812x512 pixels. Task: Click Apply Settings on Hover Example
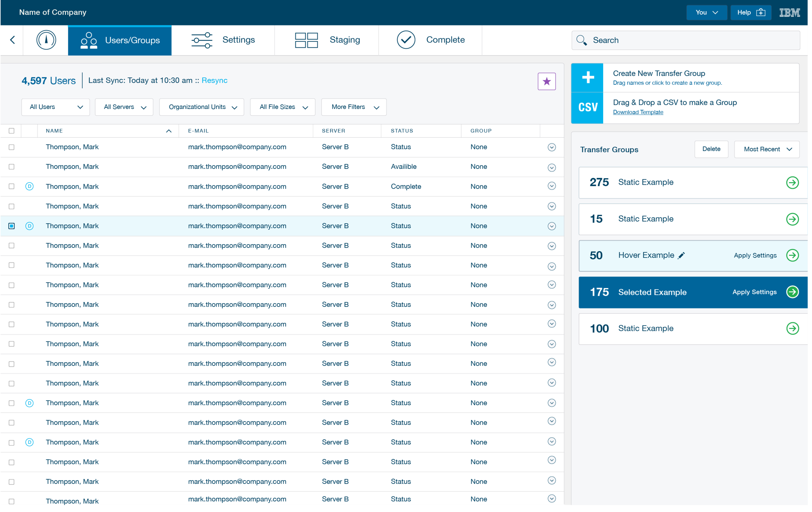click(755, 256)
